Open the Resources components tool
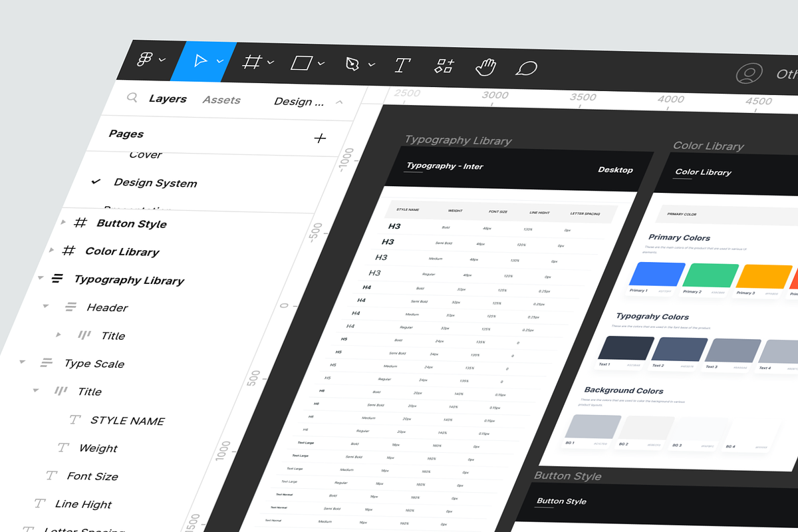 click(x=444, y=66)
